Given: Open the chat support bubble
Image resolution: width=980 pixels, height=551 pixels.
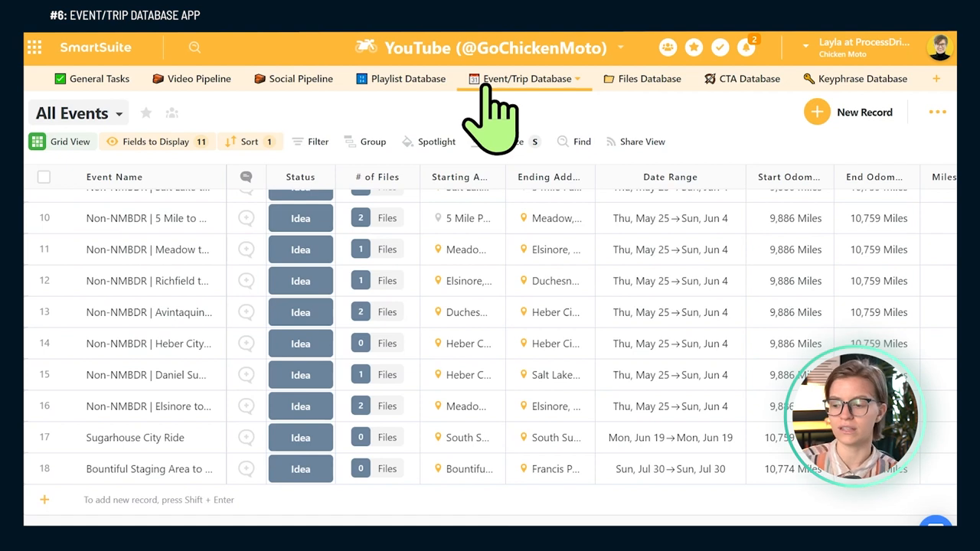Looking at the screenshot, I should [x=935, y=523].
